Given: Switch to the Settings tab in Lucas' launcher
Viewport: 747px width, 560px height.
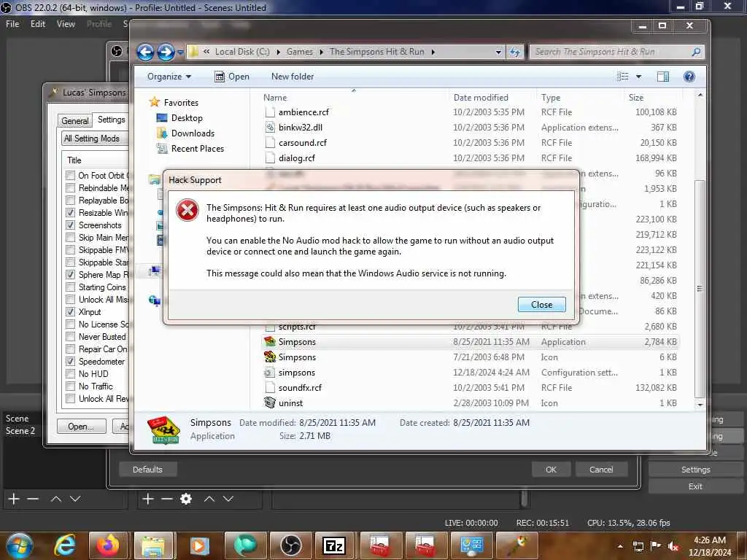Looking at the screenshot, I should pyautogui.click(x=112, y=120).
